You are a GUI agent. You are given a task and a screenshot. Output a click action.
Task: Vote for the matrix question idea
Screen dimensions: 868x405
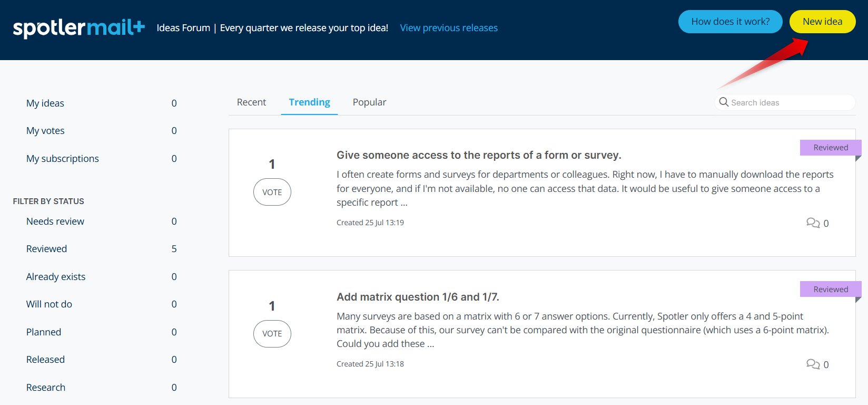tap(272, 334)
